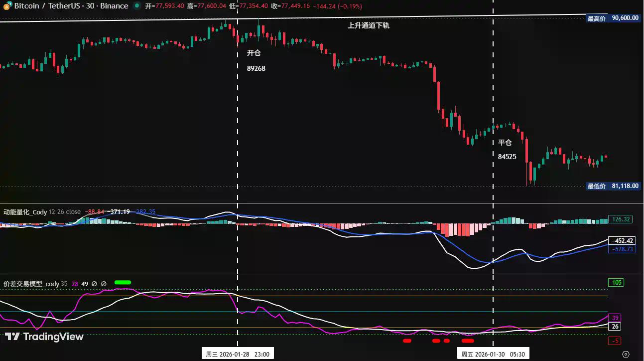
Task: Click the 2026-01-30 05:30 time label
Action: pos(493,354)
